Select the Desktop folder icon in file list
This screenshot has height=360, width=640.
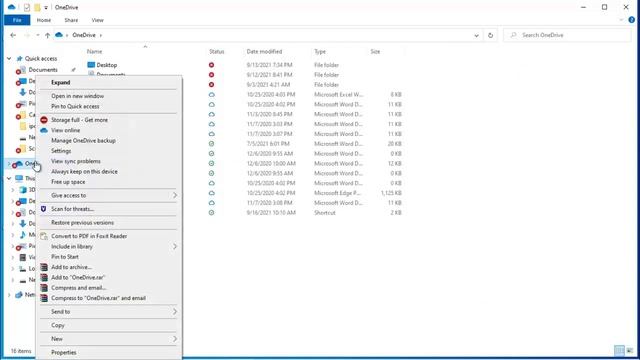coord(91,65)
